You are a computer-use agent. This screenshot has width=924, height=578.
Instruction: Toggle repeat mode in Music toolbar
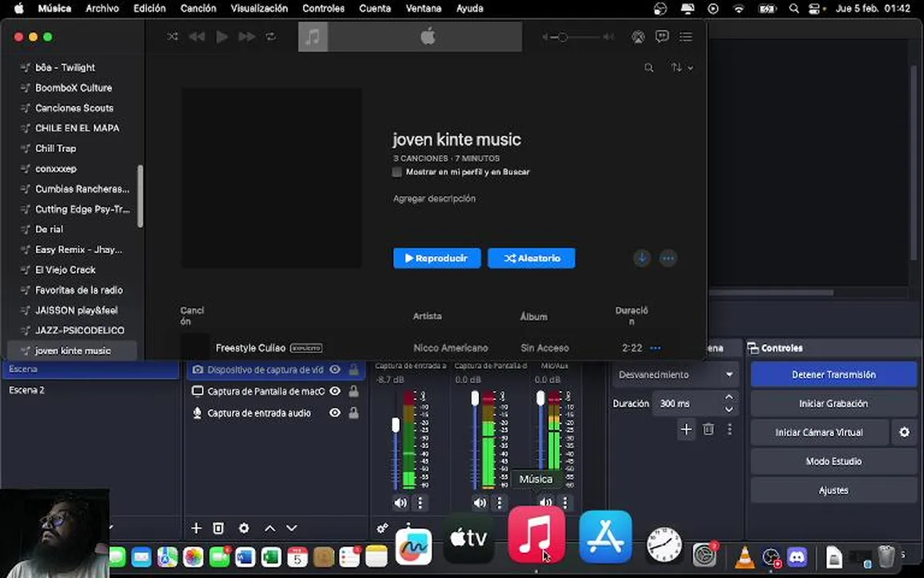(x=270, y=37)
